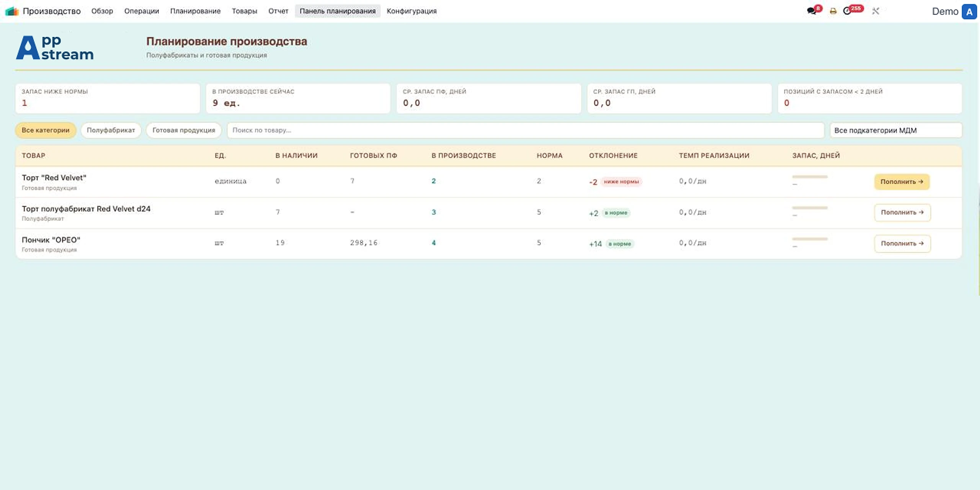Click Пополнить for Торт полуфабрикат Red Velvet d24
The width and height of the screenshot is (980, 490).
click(x=902, y=212)
